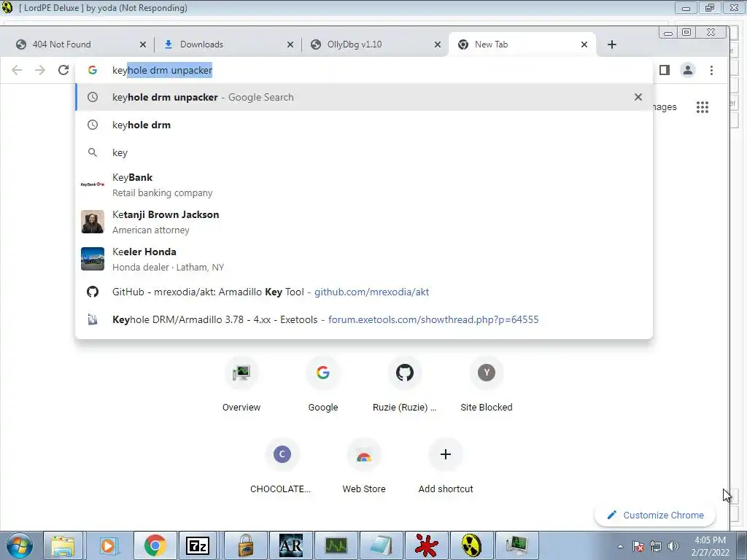Click the Images link on Google page

tap(665, 107)
